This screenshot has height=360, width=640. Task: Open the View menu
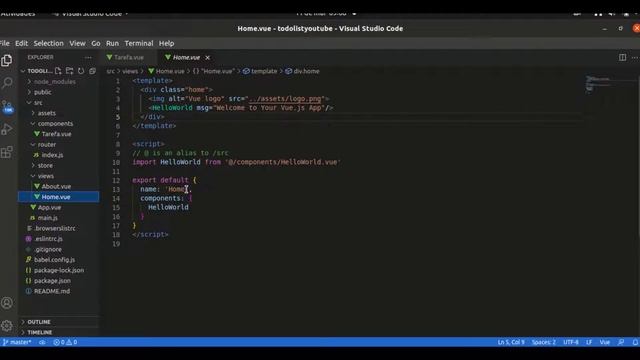(77, 43)
